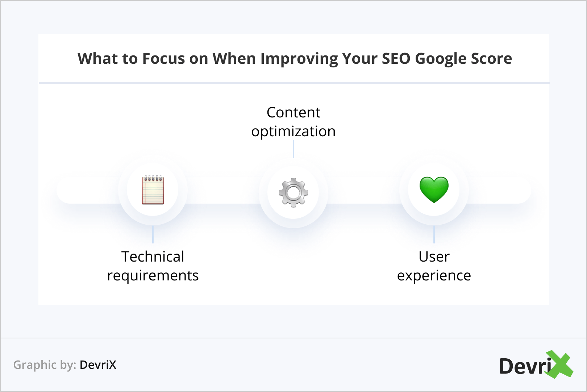The width and height of the screenshot is (587, 392).
Task: Select the "Technical requirements" label
Action: click(x=153, y=266)
